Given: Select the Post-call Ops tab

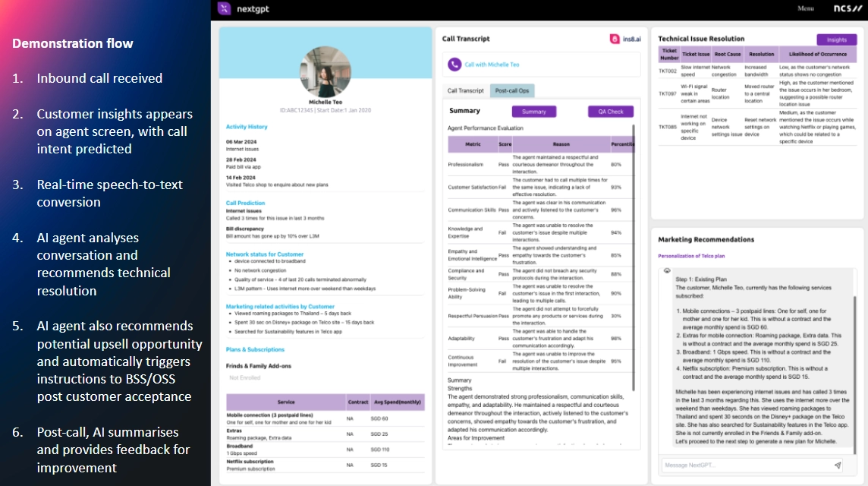Looking at the screenshot, I should [x=512, y=90].
